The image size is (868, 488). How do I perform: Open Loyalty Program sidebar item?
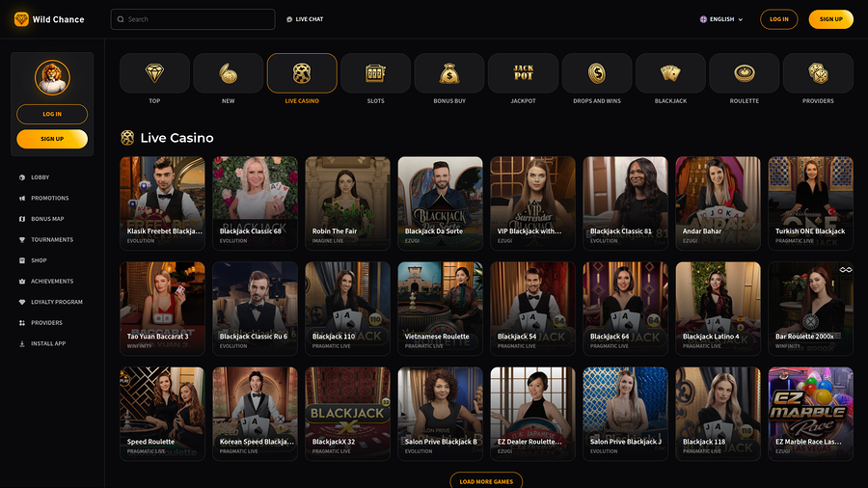click(x=57, y=302)
